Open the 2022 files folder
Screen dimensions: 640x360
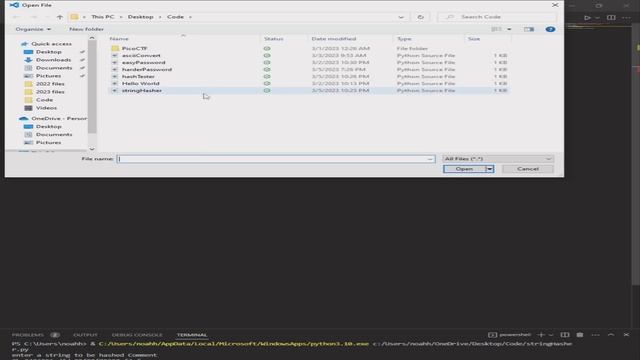(x=50, y=84)
